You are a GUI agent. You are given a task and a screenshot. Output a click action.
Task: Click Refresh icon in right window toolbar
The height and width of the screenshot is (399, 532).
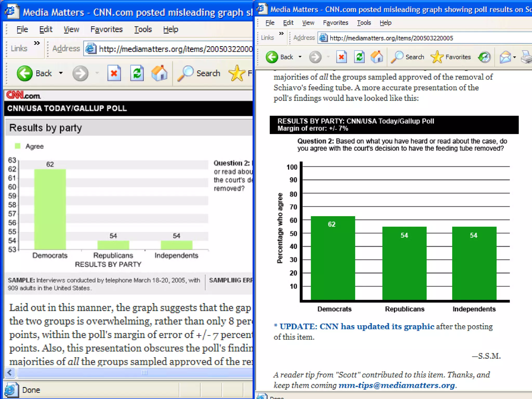click(x=359, y=57)
